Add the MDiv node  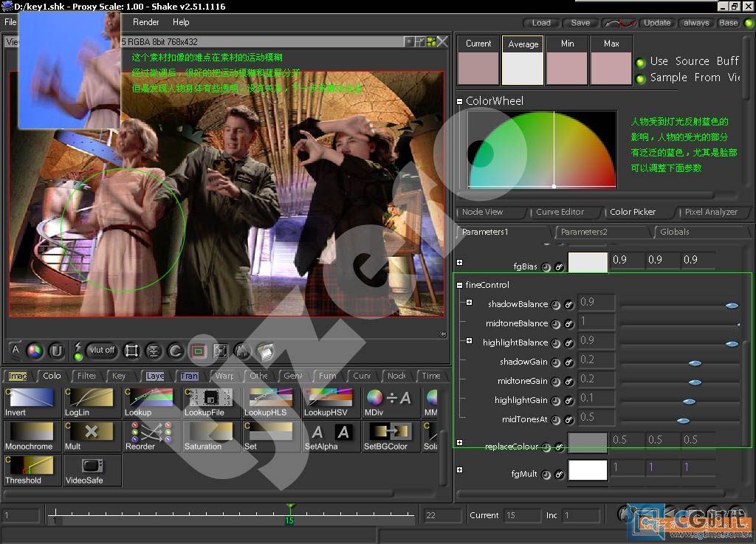[x=391, y=402]
